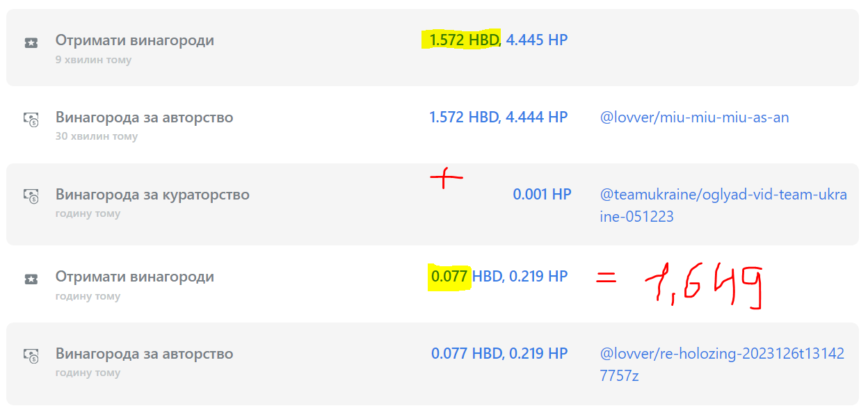Viewport: 868px width, 415px height.
Task: Click the ticket icon beside the first Отримати винагороди
Action: [31, 43]
